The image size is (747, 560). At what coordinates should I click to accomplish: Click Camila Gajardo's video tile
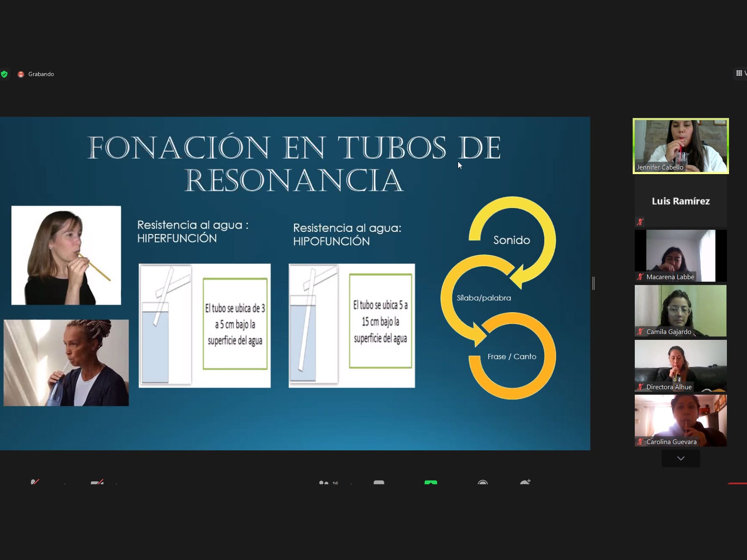[x=680, y=311]
